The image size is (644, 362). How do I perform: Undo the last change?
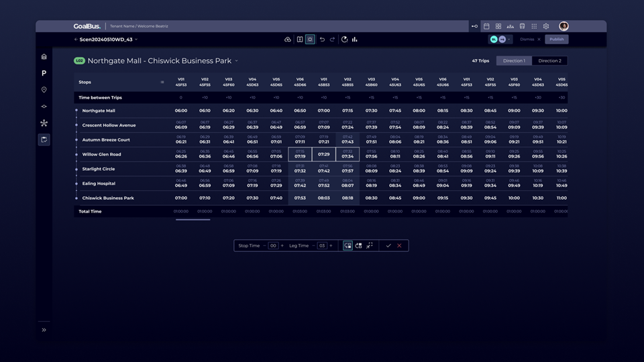(322, 40)
